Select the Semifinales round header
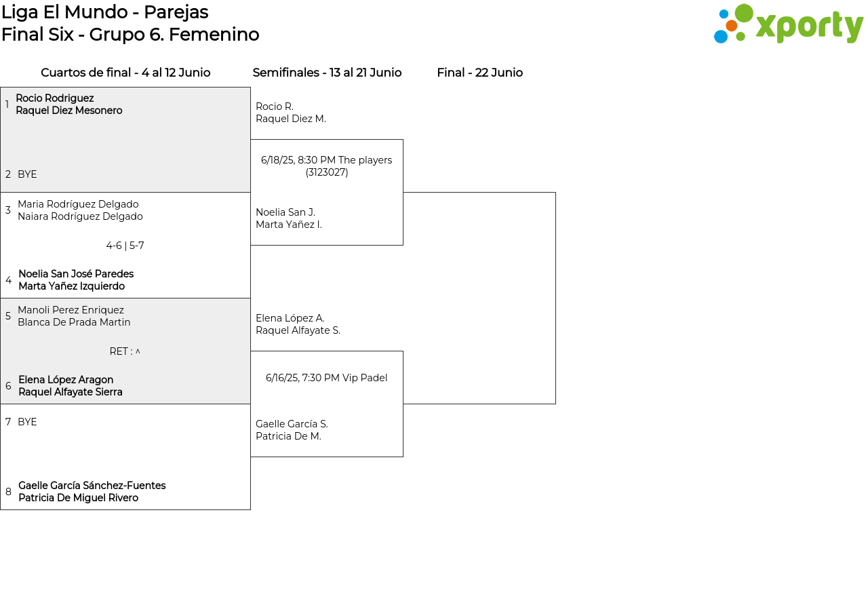This screenshot has width=868, height=599. click(327, 73)
